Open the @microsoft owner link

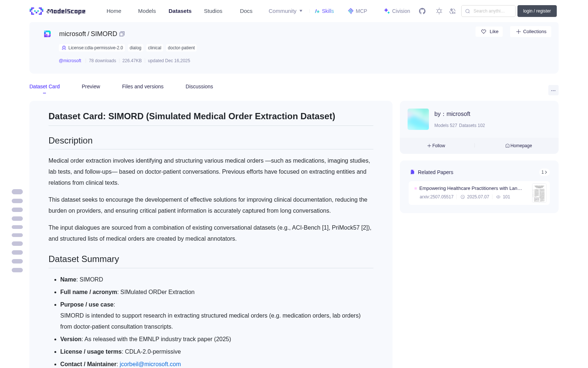(70, 61)
